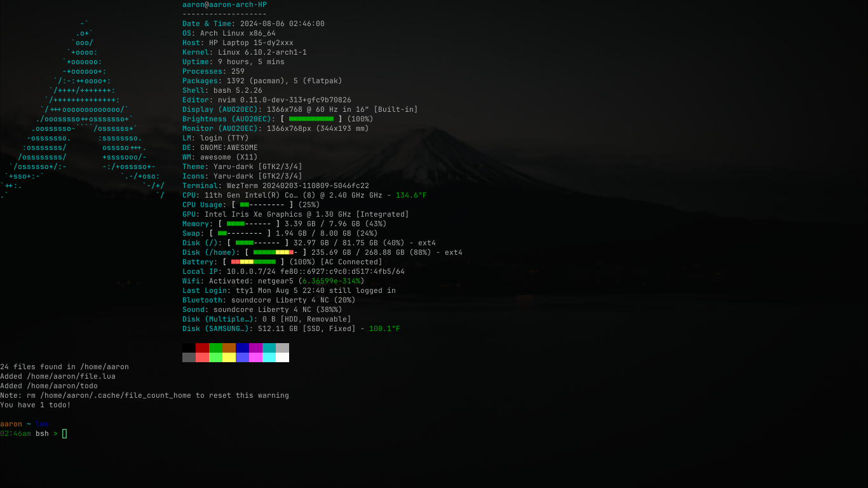The width and height of the screenshot is (868, 488).
Task: Click the dark red color swatch
Action: coord(202,348)
